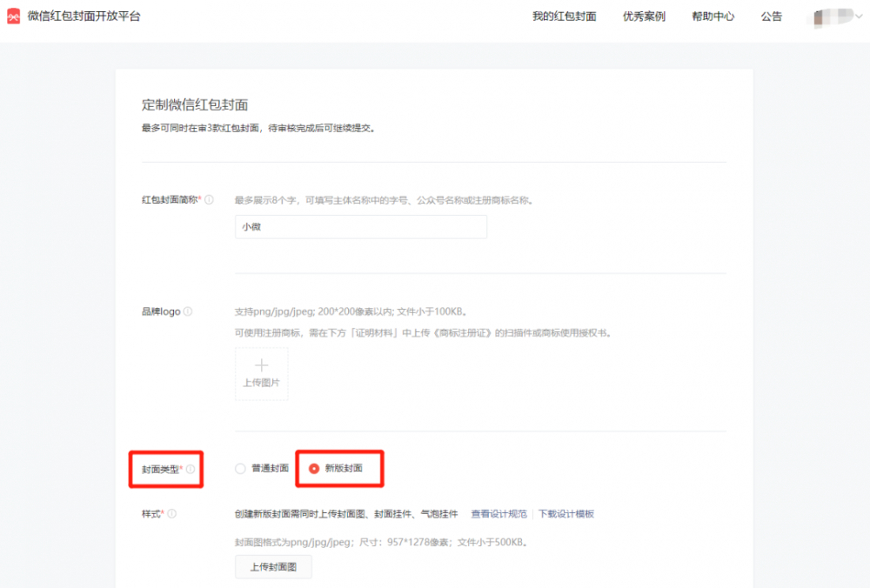Click the WeChat red packet platform logo

pos(13,16)
